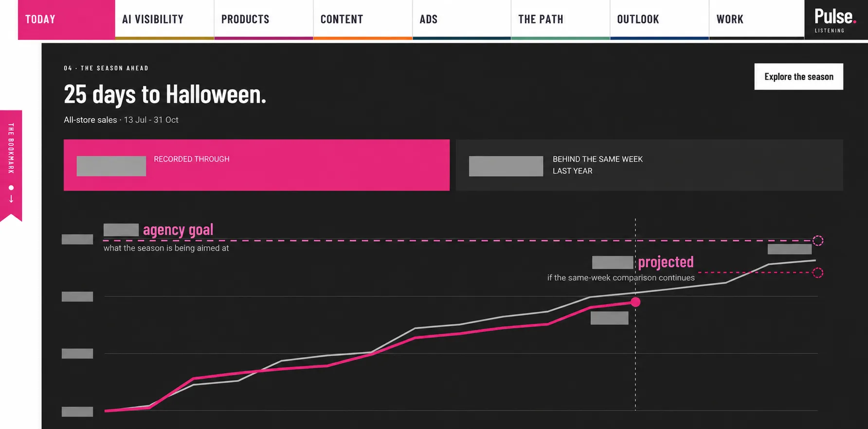Click 'if the same-week comparison continues' text
Viewport: 868px width, 429px height.
pos(621,278)
